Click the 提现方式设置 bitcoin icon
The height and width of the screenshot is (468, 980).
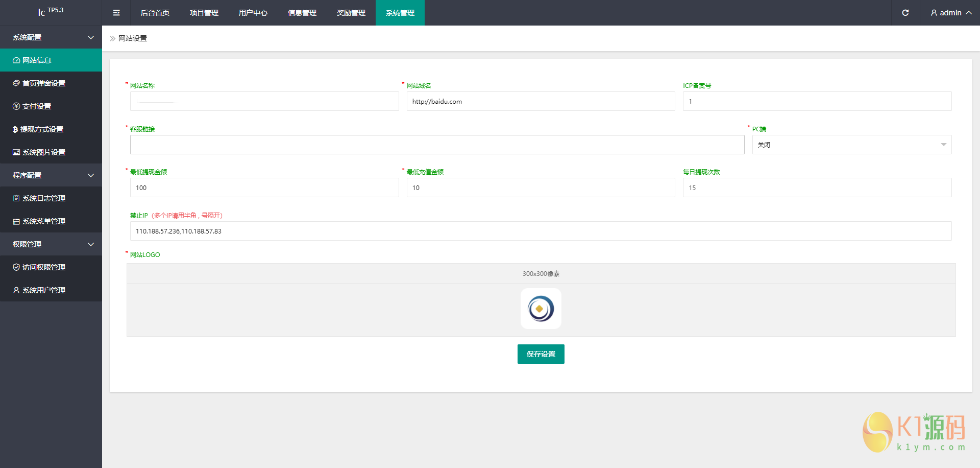(x=15, y=129)
